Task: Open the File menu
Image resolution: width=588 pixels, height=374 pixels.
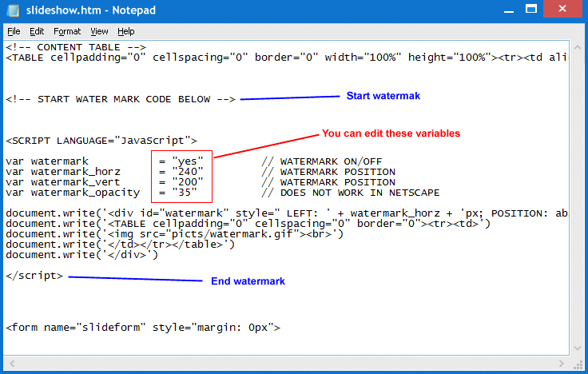Action: 14,31
